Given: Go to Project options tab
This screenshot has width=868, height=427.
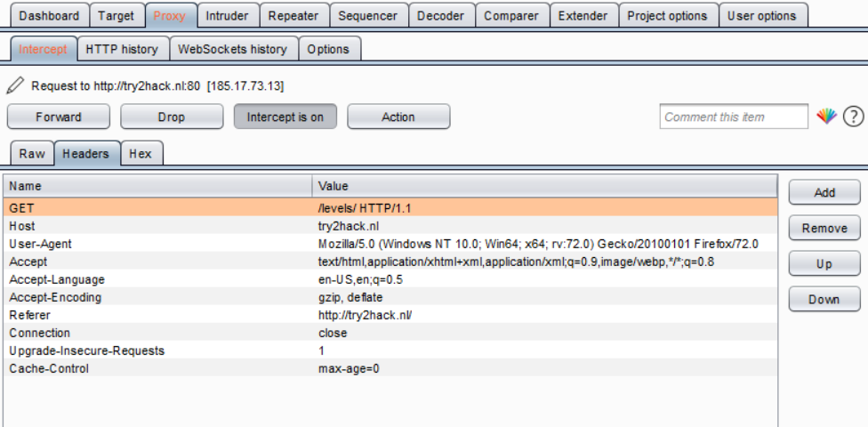Looking at the screenshot, I should coord(667,15).
